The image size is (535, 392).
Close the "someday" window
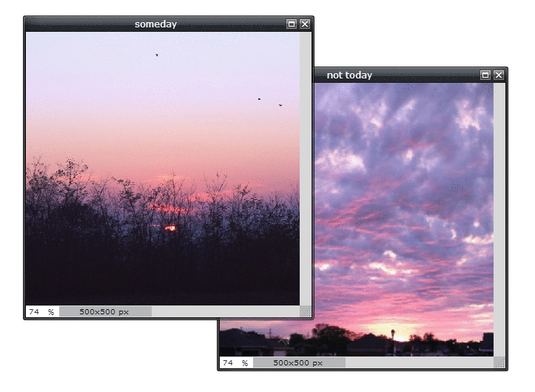click(305, 24)
